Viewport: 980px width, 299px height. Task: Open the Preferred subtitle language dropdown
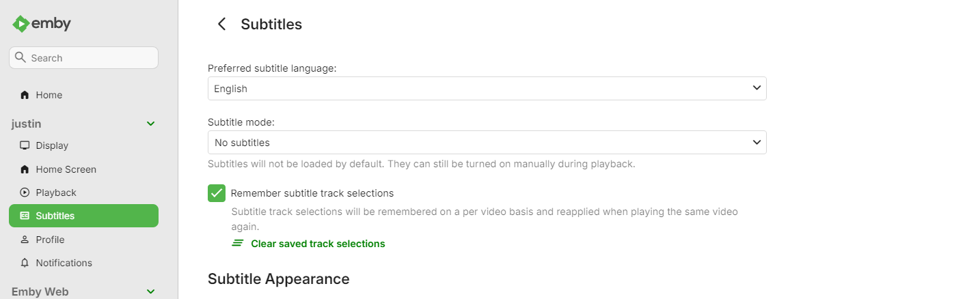pyautogui.click(x=487, y=89)
